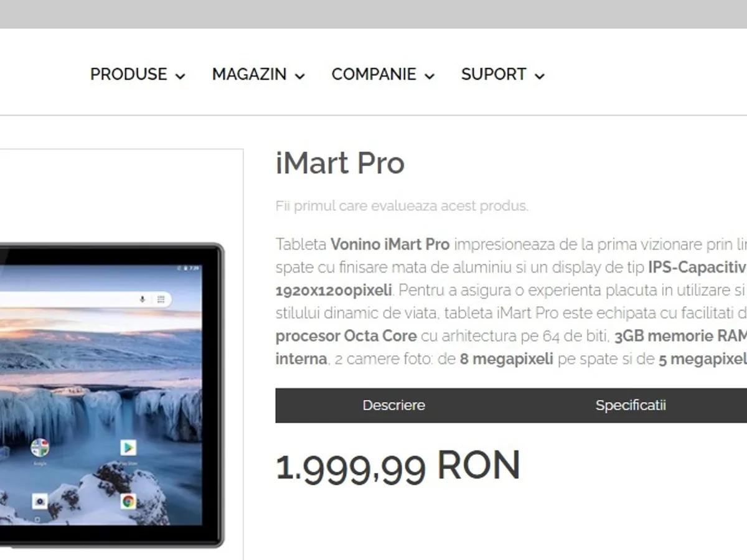
Task: Open the SUPORT menu
Action: pyautogui.click(x=503, y=75)
